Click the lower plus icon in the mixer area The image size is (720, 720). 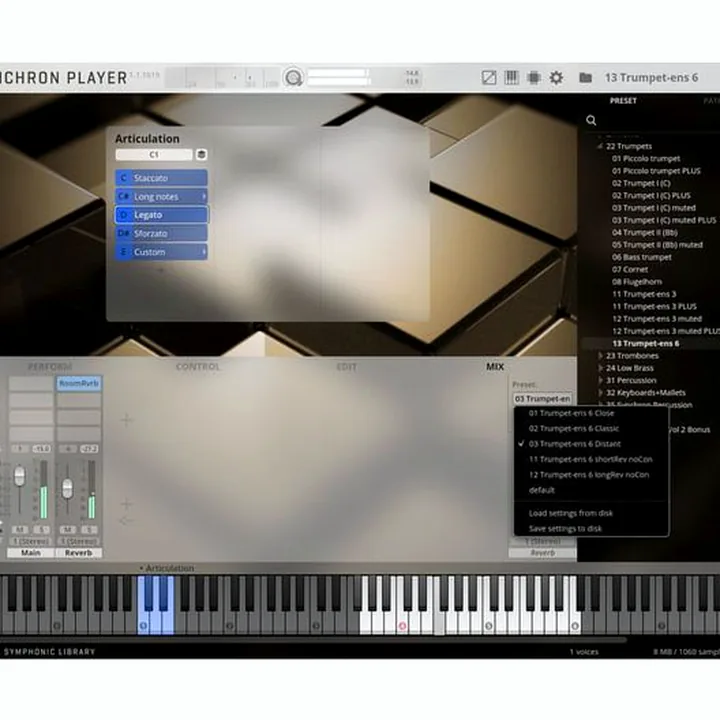click(x=127, y=504)
